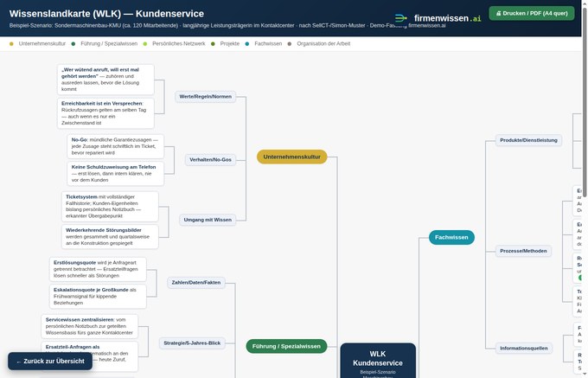Click the Wissenslandkarte (WLK) — Kundenservice title
This screenshot has height=378, width=588.
coord(106,14)
